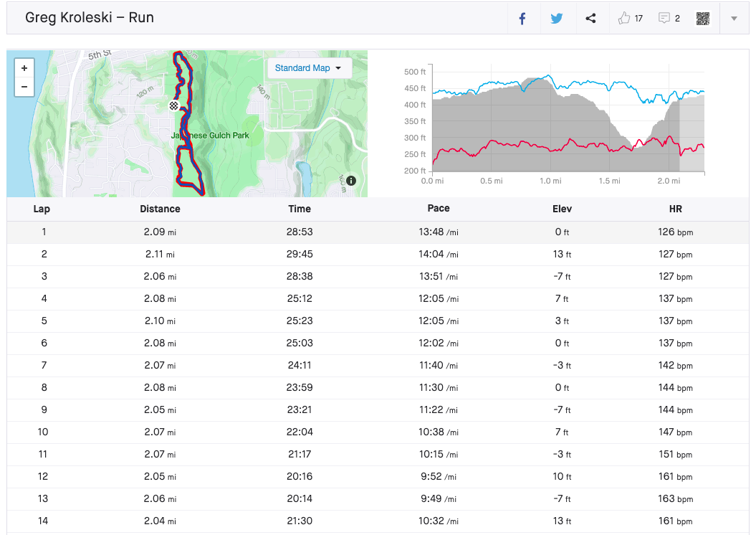
Task: Click the Distance column header
Action: click(x=160, y=209)
